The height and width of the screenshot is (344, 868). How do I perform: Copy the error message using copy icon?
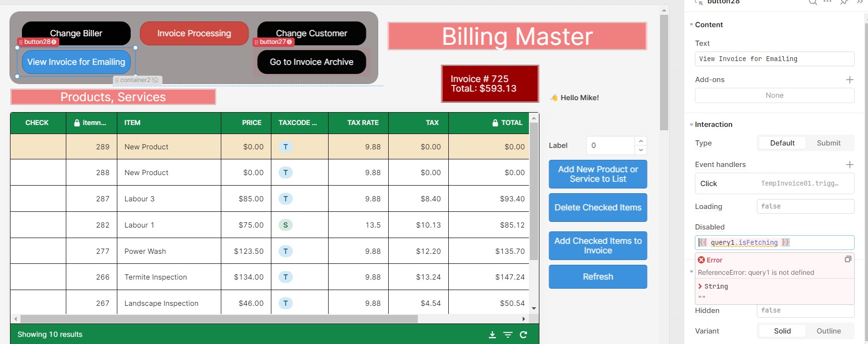(847, 259)
